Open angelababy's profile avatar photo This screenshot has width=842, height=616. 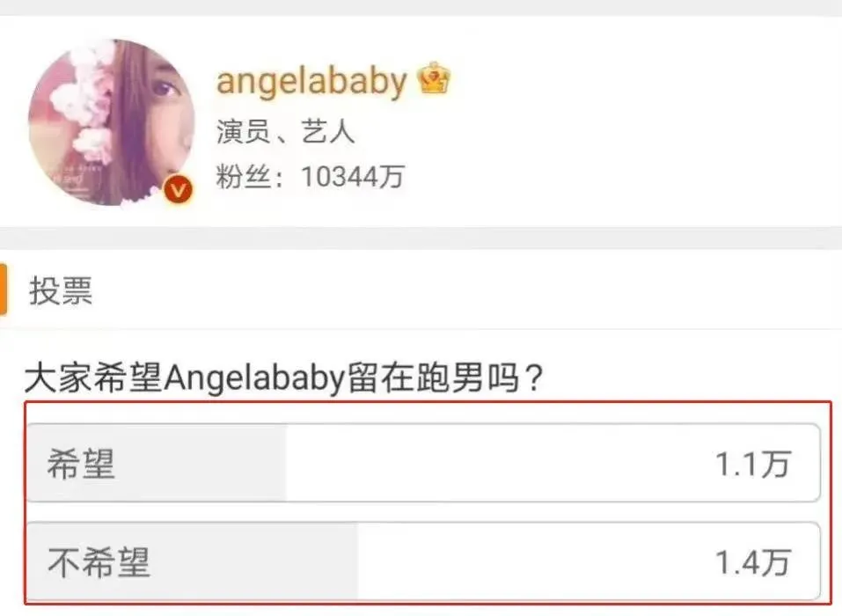tap(111, 122)
